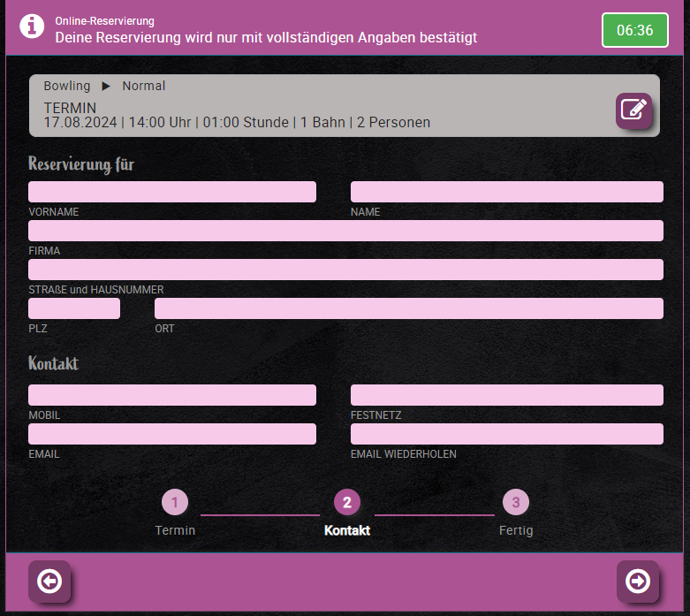This screenshot has height=616, width=690.
Task: Click the Festnetz input field
Action: click(506, 395)
